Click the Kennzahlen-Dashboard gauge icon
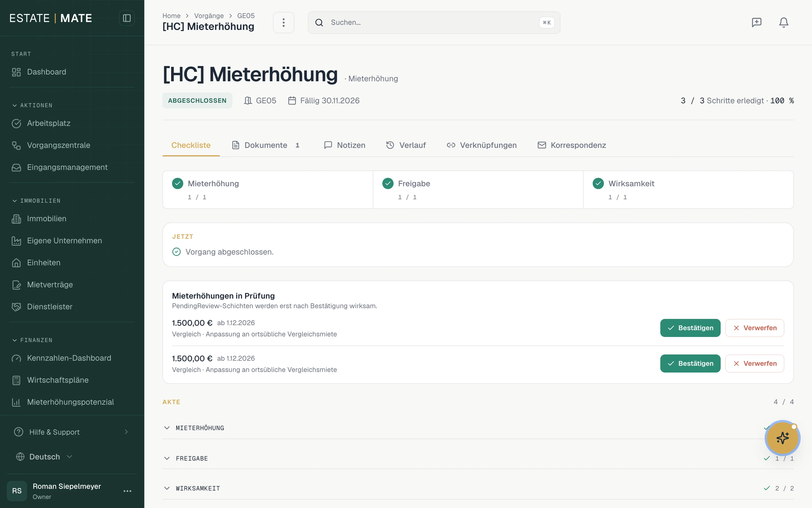This screenshot has height=508, width=812. pyautogui.click(x=16, y=358)
